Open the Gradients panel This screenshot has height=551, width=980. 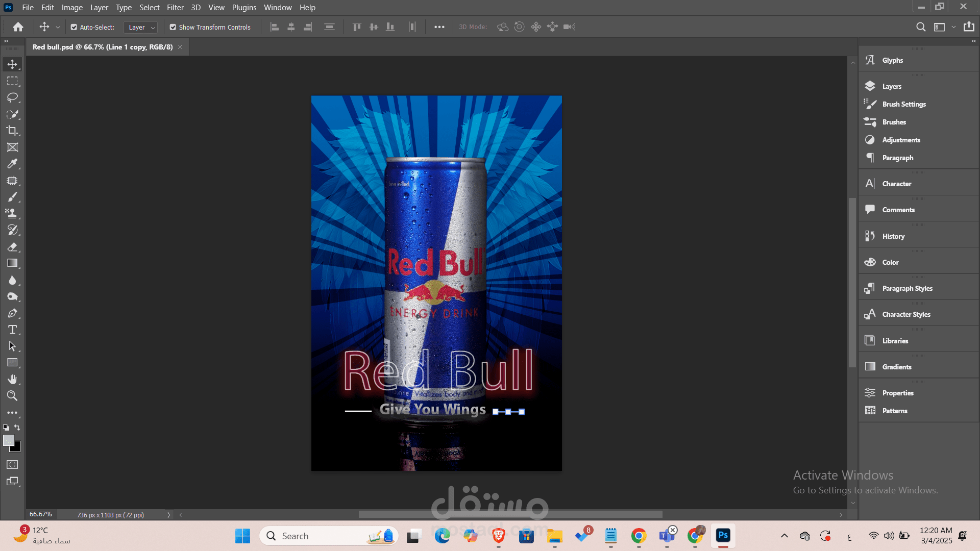click(897, 366)
